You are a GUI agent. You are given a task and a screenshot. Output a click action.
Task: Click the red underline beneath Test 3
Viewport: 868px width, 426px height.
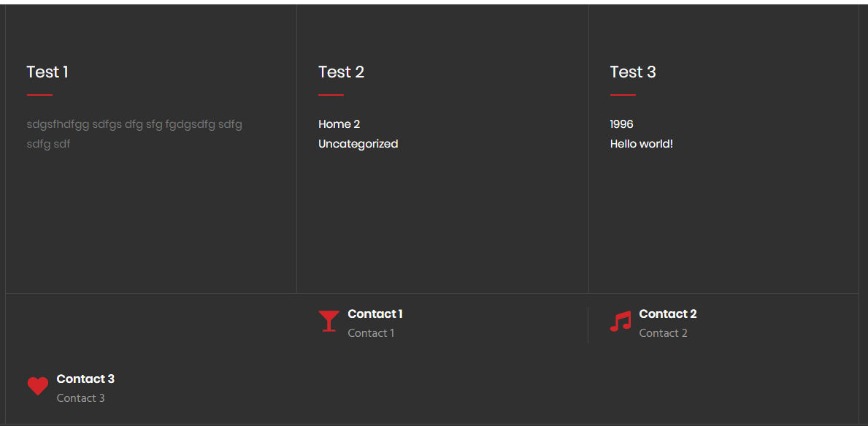[x=623, y=95]
